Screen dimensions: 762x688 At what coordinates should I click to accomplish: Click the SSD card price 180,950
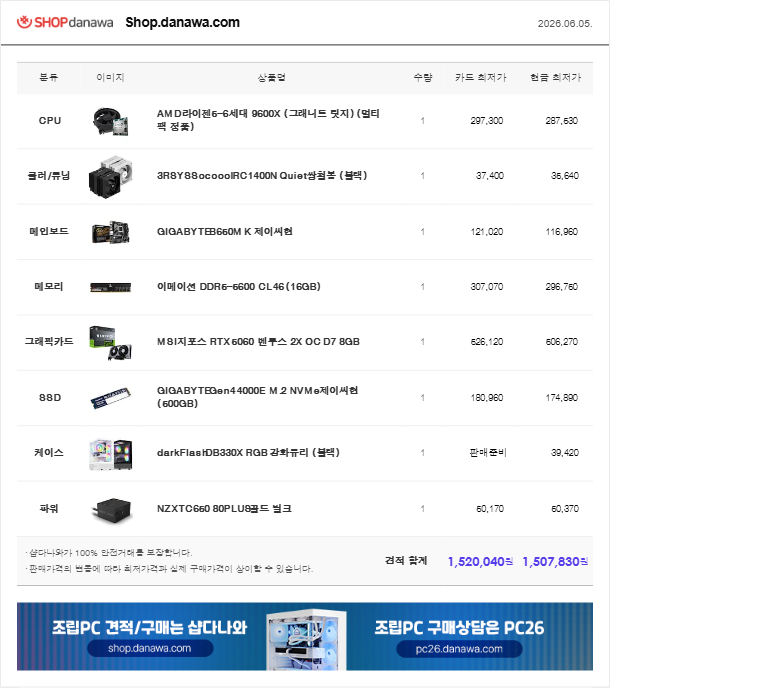coord(486,397)
